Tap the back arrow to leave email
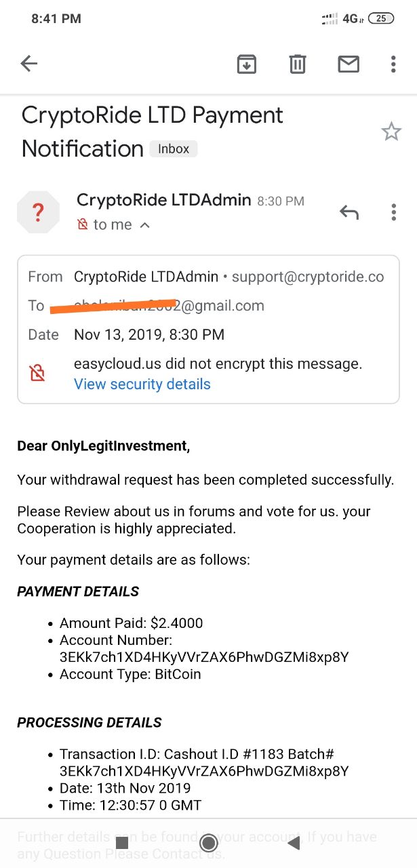Image resolution: width=417 pixels, height=868 pixels. point(28,64)
